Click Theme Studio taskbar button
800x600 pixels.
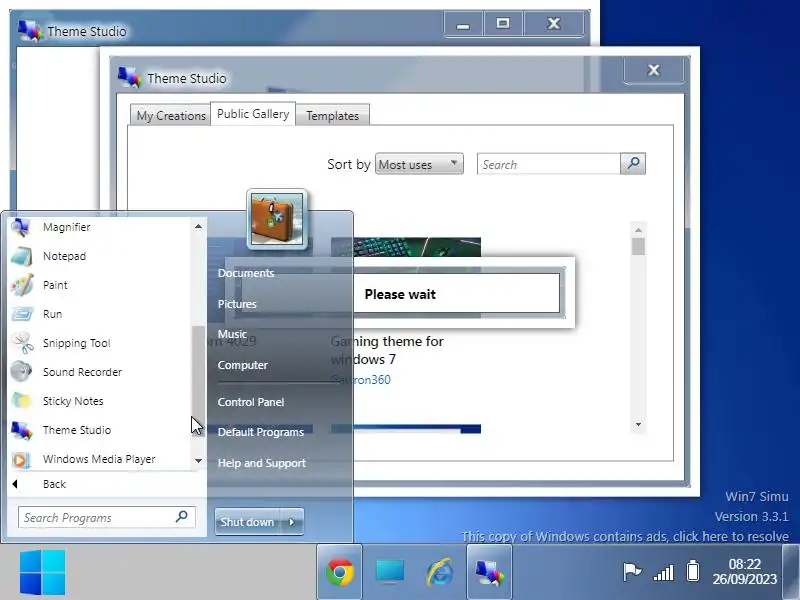(489, 571)
